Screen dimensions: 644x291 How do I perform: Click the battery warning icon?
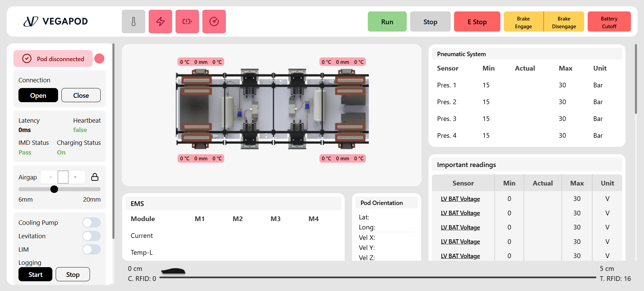coord(187,22)
